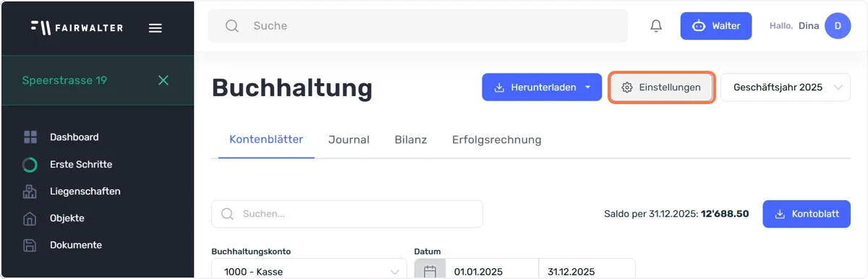Open the Walter assistant
The image size is (868, 279).
point(716,26)
